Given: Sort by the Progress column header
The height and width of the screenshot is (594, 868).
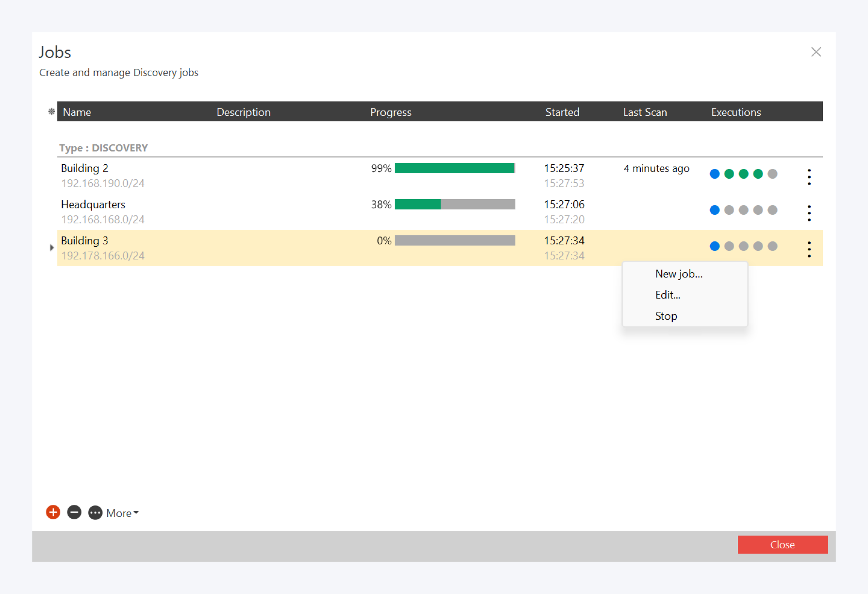Looking at the screenshot, I should pyautogui.click(x=390, y=112).
